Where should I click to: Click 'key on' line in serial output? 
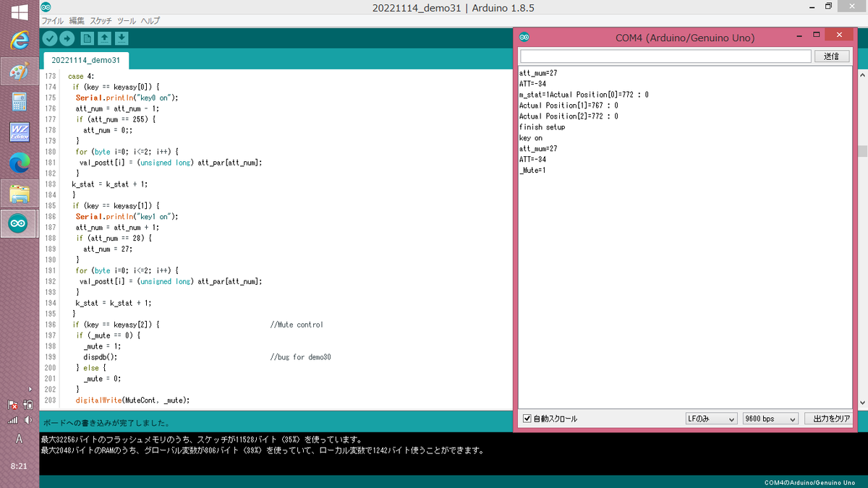tap(530, 138)
